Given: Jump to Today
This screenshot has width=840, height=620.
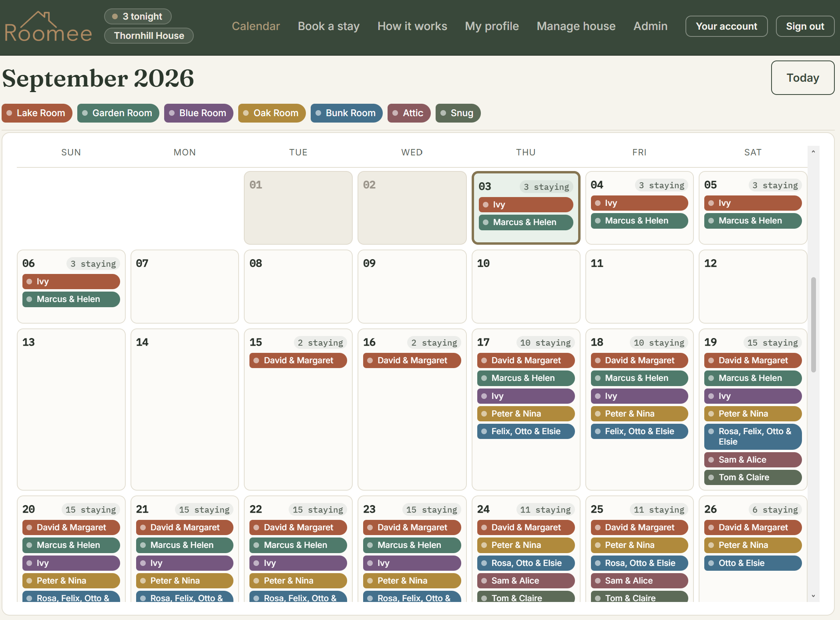Looking at the screenshot, I should (x=802, y=78).
